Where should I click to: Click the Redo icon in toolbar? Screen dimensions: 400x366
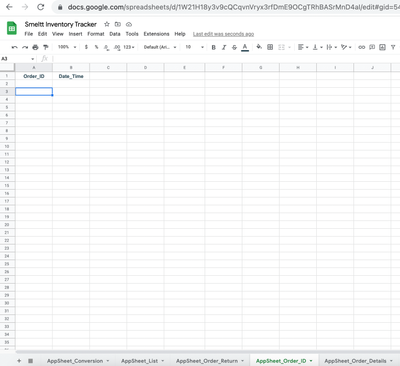pyautogui.click(x=25, y=47)
